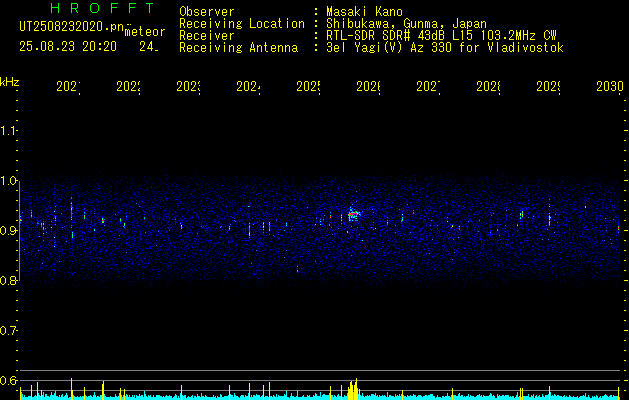Click the tall yellow amplitude burst below 2026
Screen dimensions: 629x400
coord(353,389)
